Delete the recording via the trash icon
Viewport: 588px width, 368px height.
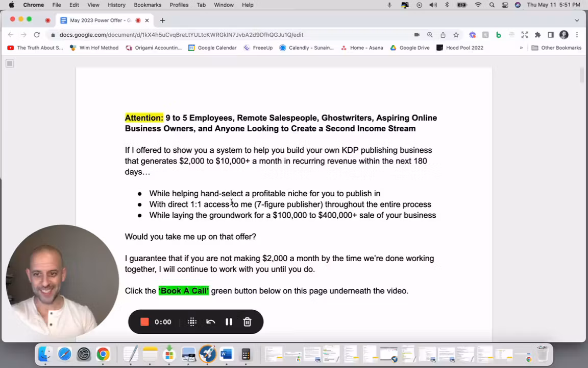247,321
